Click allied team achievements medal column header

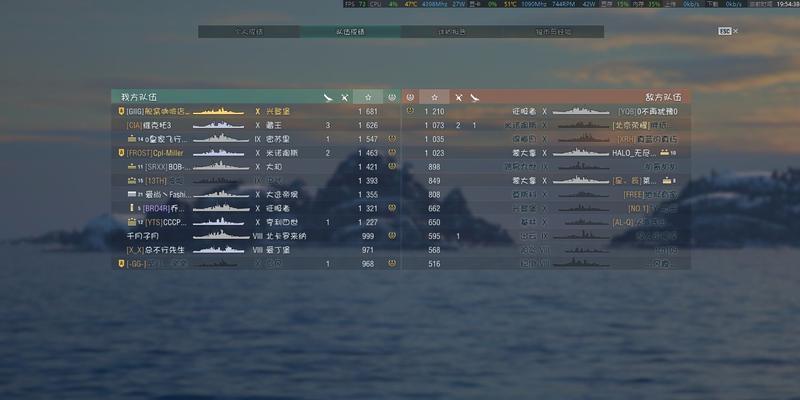(x=392, y=97)
